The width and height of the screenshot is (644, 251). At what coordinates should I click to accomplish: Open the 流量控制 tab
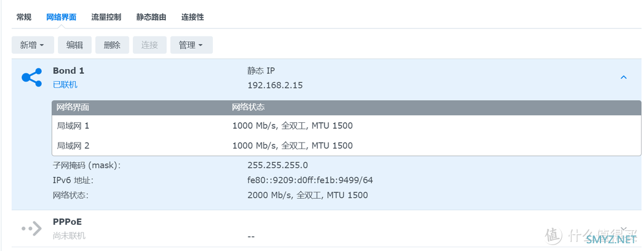[x=106, y=17]
